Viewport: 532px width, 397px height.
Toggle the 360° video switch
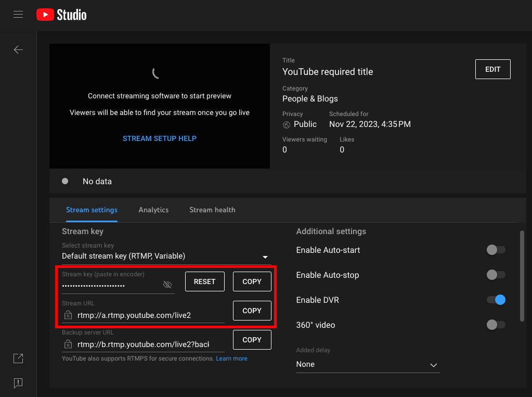pos(496,325)
